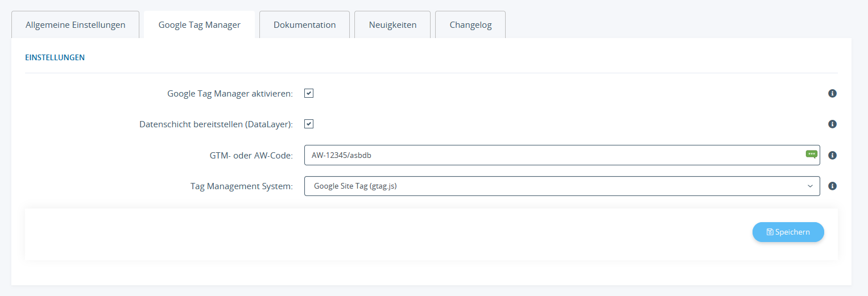Viewport: 868px width, 296px height.
Task: Open the Neuigkeiten tab
Action: pos(392,25)
